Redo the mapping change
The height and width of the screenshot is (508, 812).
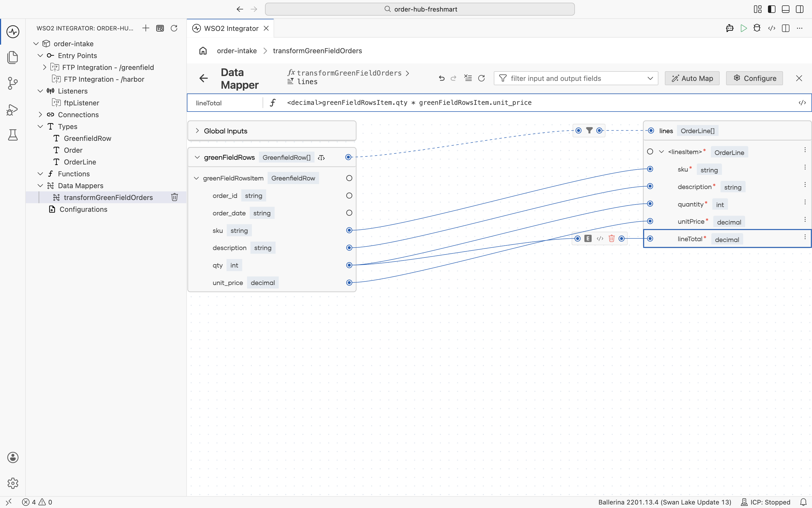coord(454,78)
